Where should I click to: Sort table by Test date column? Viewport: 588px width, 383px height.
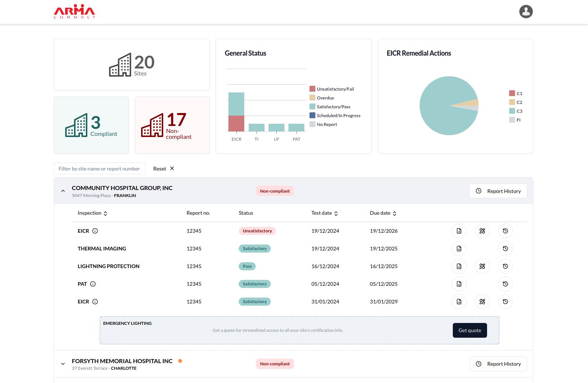click(325, 213)
